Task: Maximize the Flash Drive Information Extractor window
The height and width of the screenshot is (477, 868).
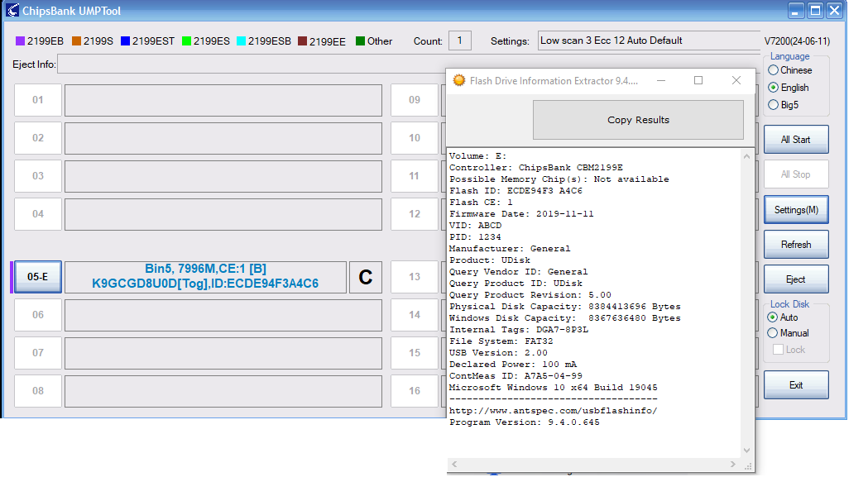Action: pos(698,81)
